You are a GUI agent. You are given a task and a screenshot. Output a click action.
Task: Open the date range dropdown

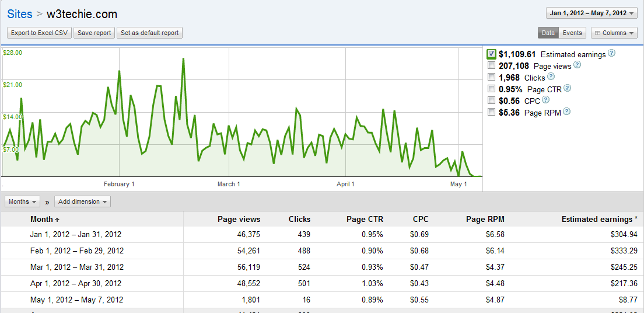pyautogui.click(x=591, y=13)
